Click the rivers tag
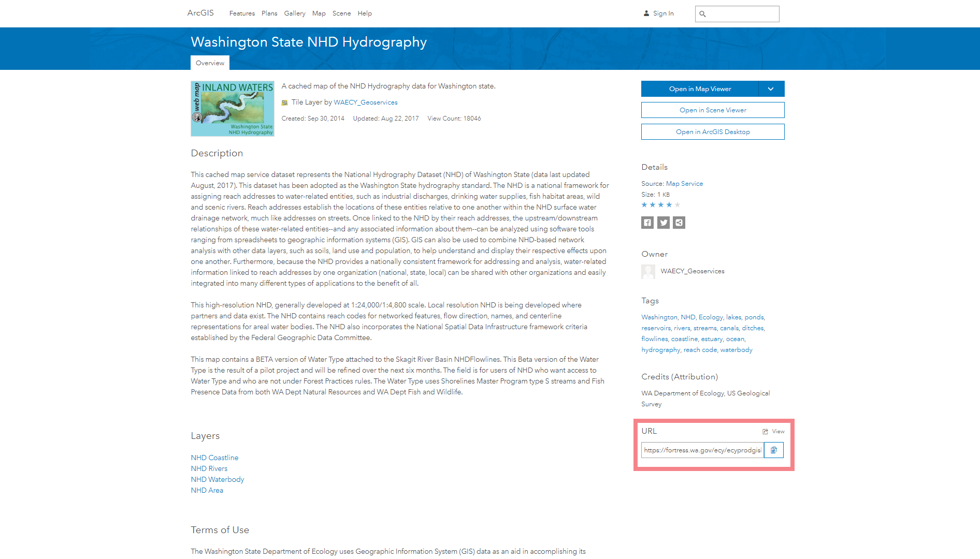Viewport: 980px width, 559px height. pyautogui.click(x=682, y=328)
